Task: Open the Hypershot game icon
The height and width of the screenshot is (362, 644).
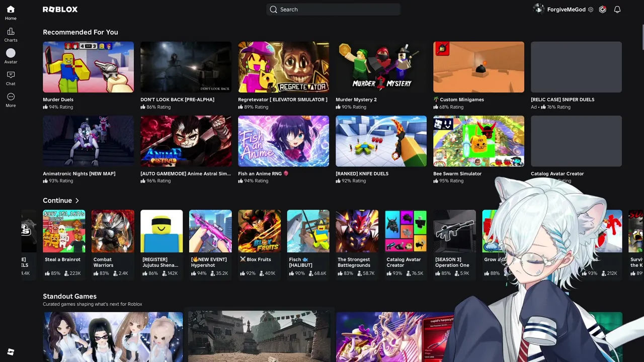Action: [x=210, y=231]
